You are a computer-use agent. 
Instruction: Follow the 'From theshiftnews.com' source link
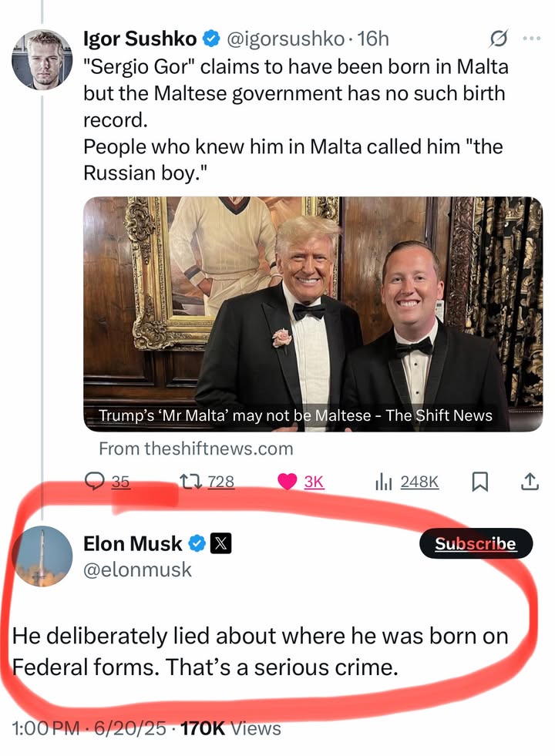pyautogui.click(x=196, y=448)
